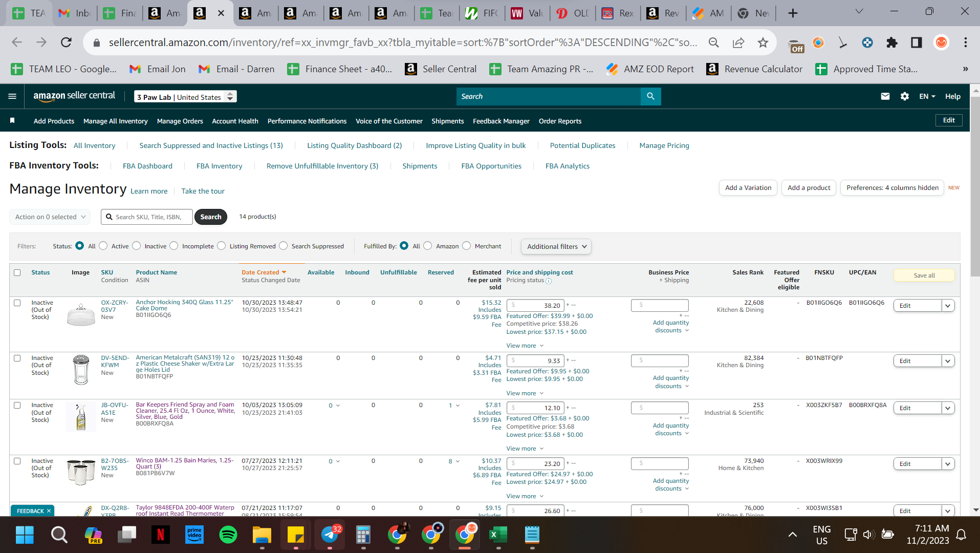Sort by the Date Created column header

pyautogui.click(x=264, y=272)
